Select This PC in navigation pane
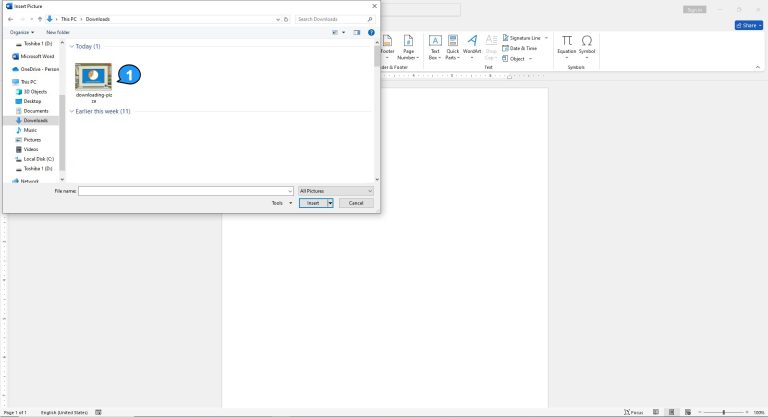The image size is (768, 417). pyautogui.click(x=24, y=82)
